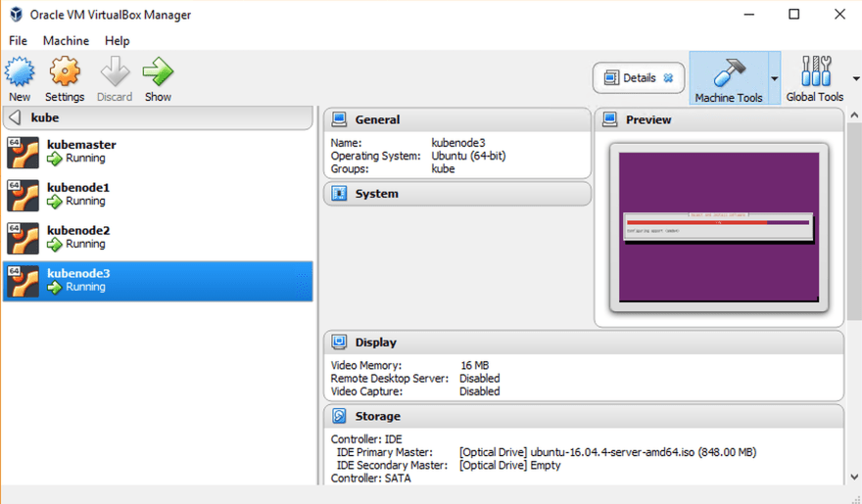Click the VM preview thumbnail

pos(719,227)
